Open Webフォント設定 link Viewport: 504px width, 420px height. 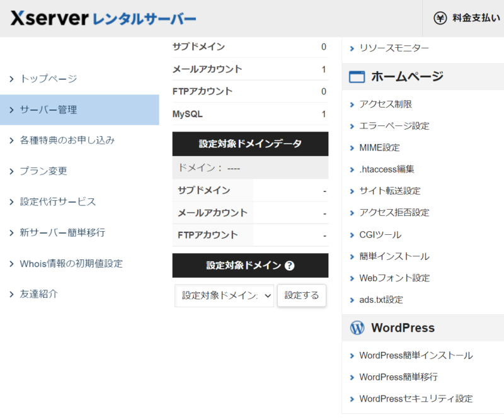click(x=394, y=278)
